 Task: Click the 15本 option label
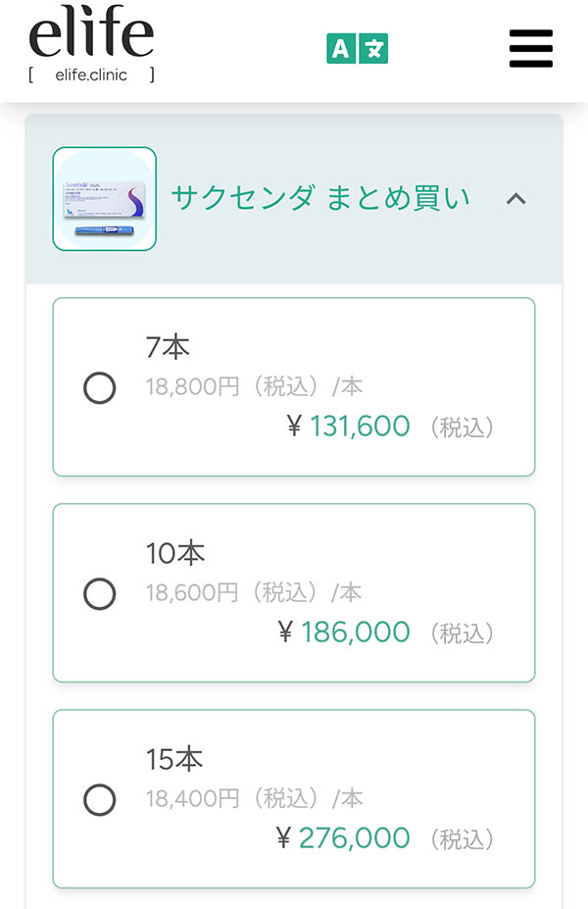175,759
